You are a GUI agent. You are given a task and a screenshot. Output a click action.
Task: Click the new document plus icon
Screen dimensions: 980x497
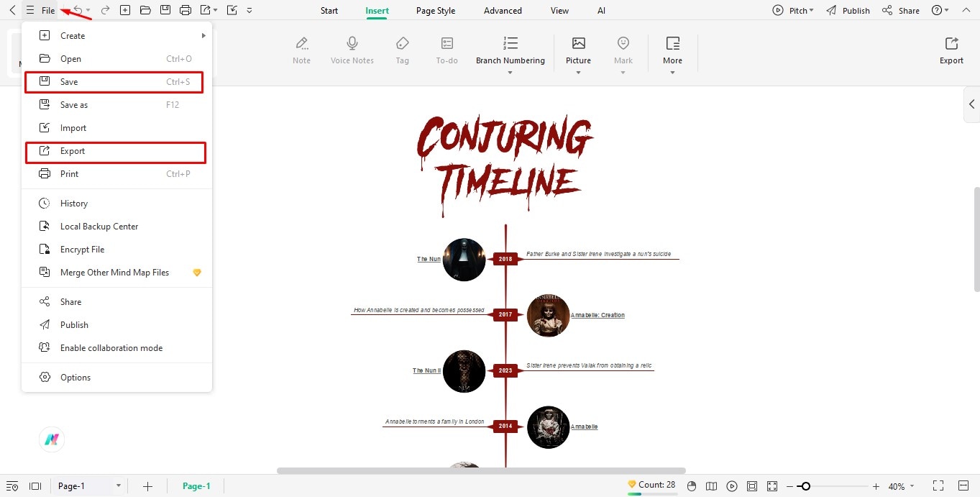click(125, 10)
